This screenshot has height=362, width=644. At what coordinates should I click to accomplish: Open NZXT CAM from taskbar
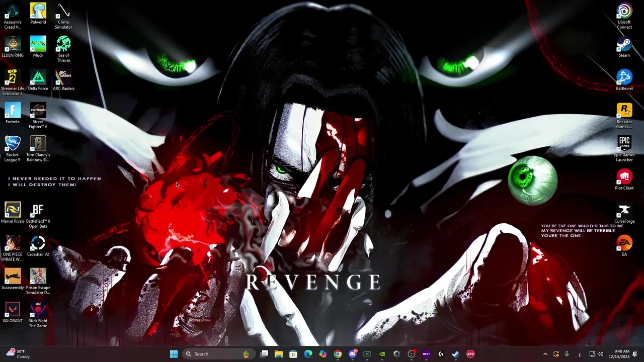426,354
